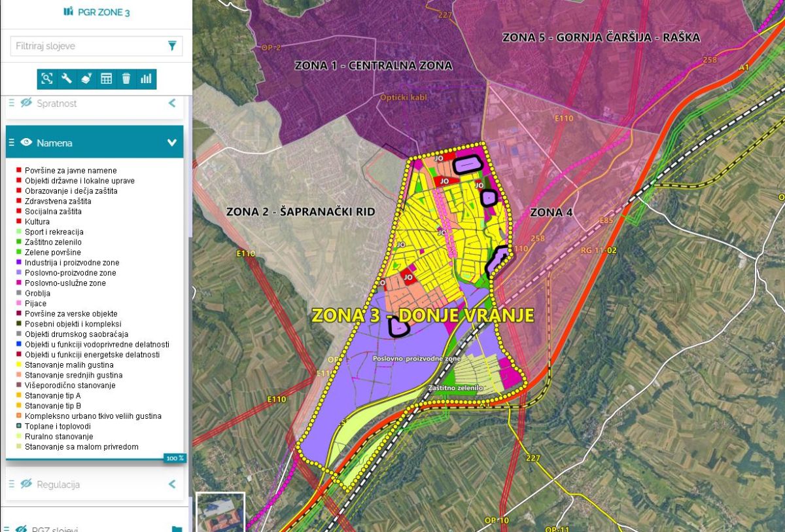Image resolution: width=785 pixels, height=532 pixels.
Task: Open the attribute table tool
Action: (x=106, y=79)
